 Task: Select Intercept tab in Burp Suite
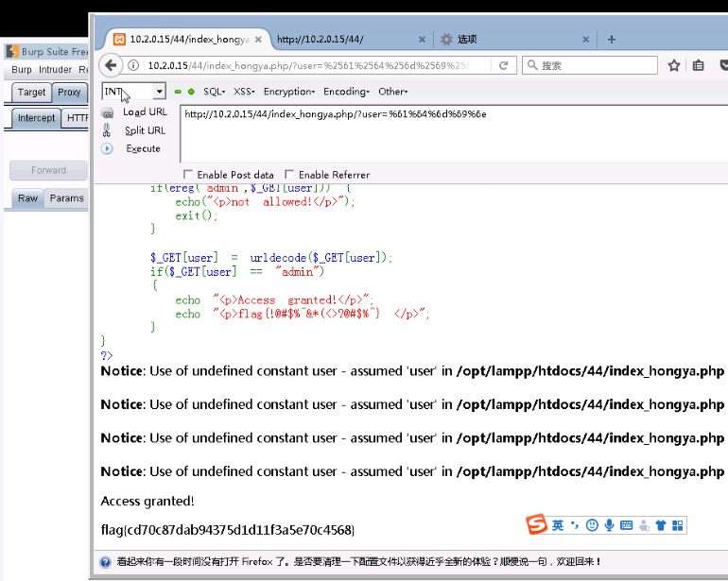click(x=36, y=118)
